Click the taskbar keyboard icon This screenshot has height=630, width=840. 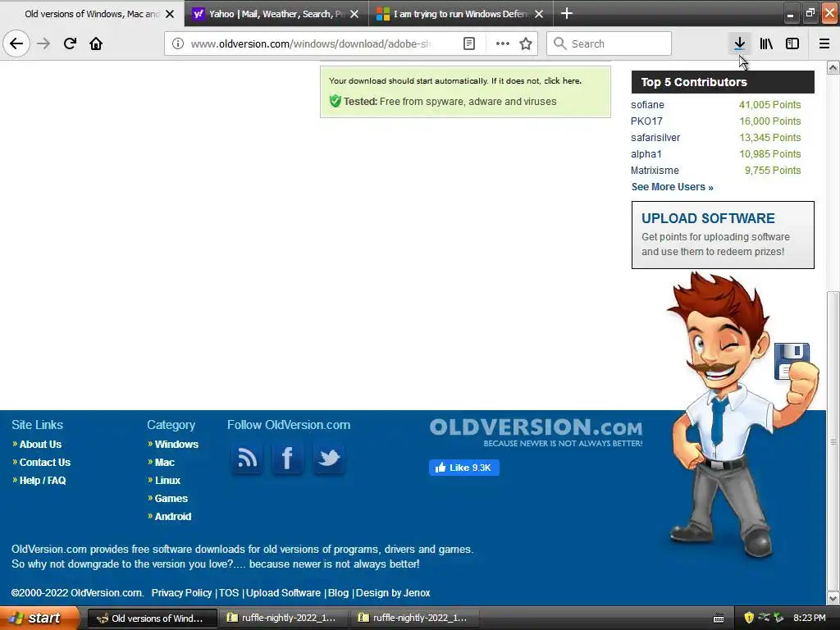click(719, 619)
